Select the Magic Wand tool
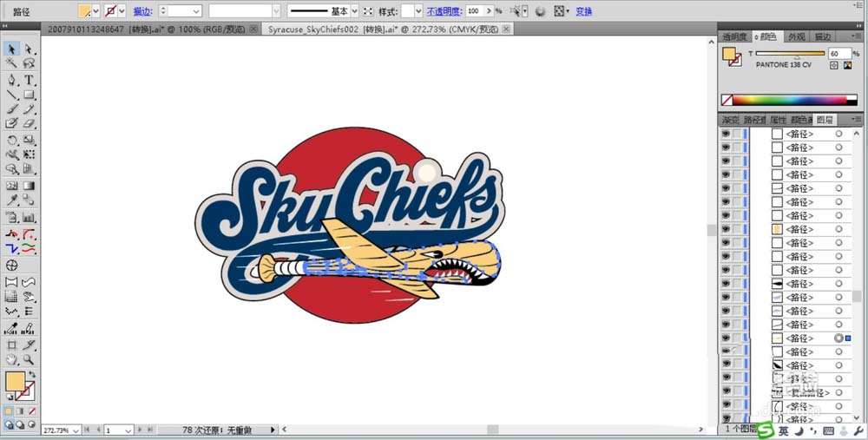This screenshot has height=440, width=868. point(11,63)
